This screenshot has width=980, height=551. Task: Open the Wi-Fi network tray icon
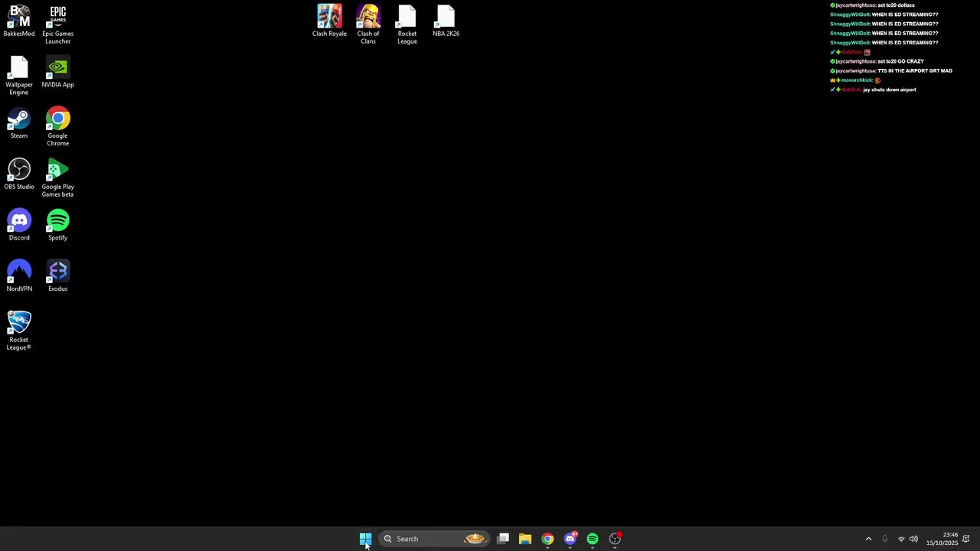[901, 539]
